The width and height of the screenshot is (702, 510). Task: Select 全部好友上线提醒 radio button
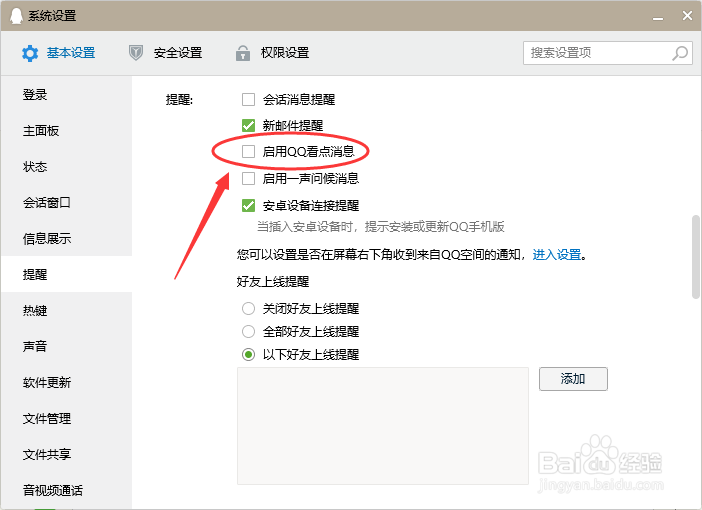pos(248,332)
